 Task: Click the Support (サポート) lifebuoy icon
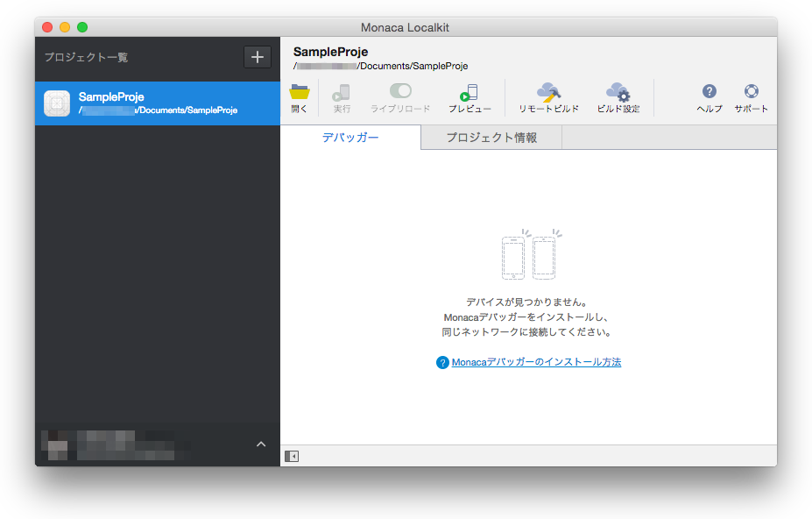[x=751, y=92]
